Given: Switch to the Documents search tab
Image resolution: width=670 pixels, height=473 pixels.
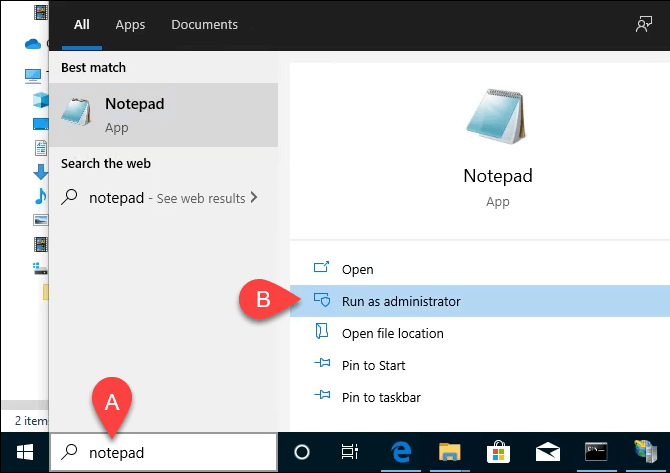Looking at the screenshot, I should tap(204, 24).
